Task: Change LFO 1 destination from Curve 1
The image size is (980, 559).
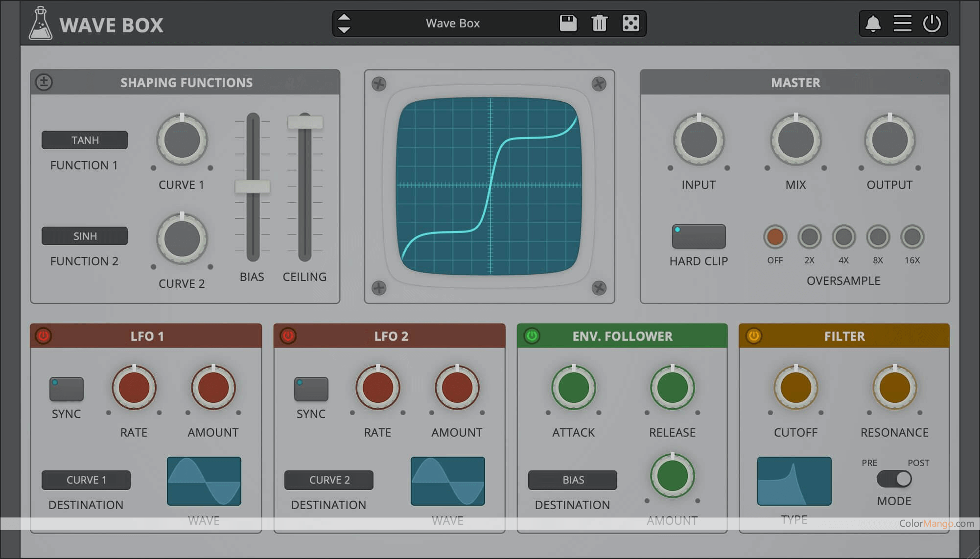Action: 86,480
